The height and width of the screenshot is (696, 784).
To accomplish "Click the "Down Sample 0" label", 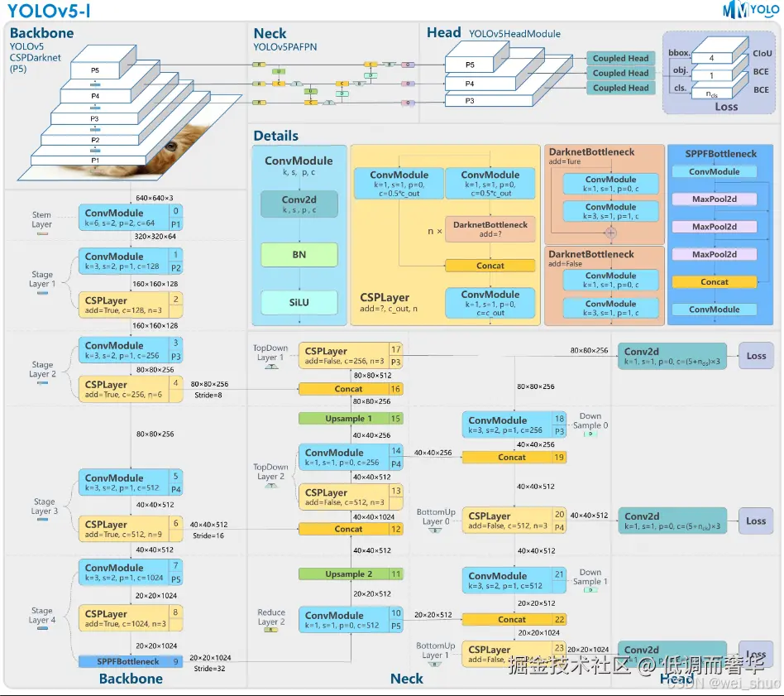I will click(590, 420).
